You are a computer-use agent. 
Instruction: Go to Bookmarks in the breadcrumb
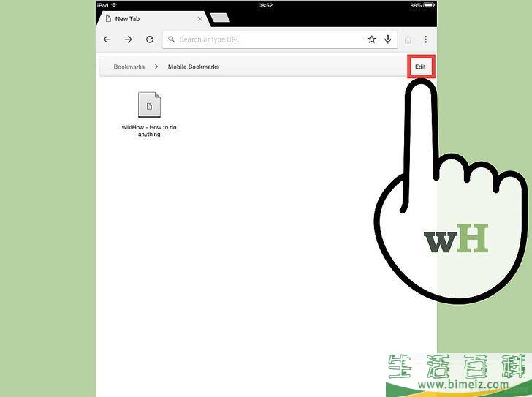(x=129, y=67)
